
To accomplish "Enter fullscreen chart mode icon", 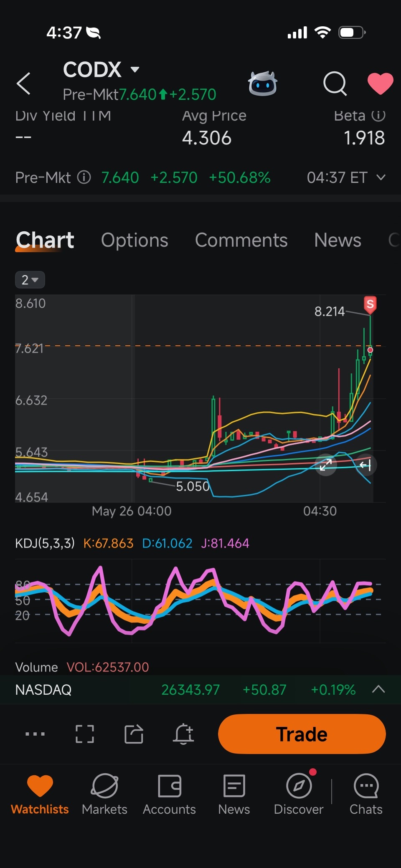I will tap(84, 734).
